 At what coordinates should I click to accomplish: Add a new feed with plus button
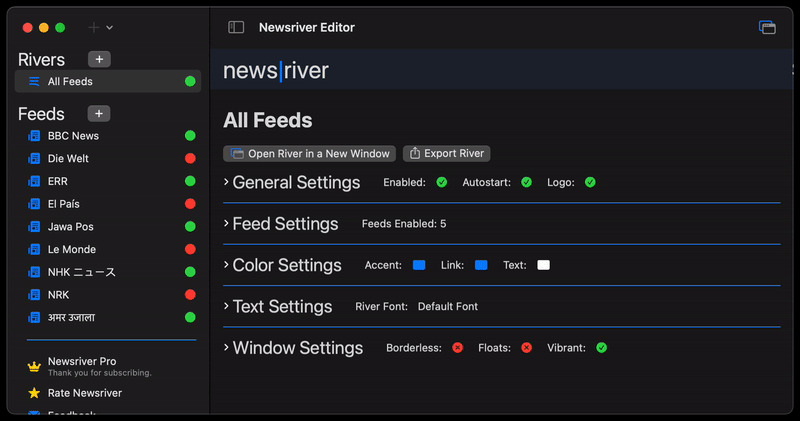coord(99,113)
